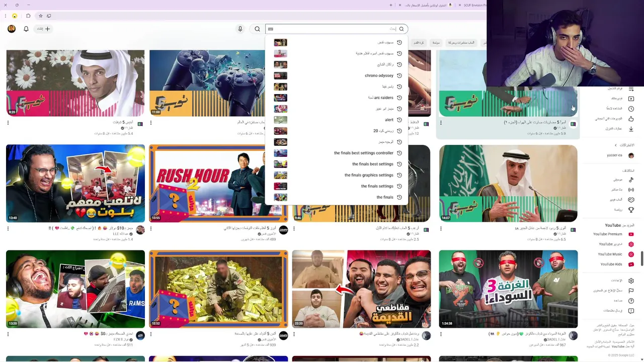This screenshot has height=362, width=644.
Task: Open Settings gear in sidebar
Action: point(631,281)
